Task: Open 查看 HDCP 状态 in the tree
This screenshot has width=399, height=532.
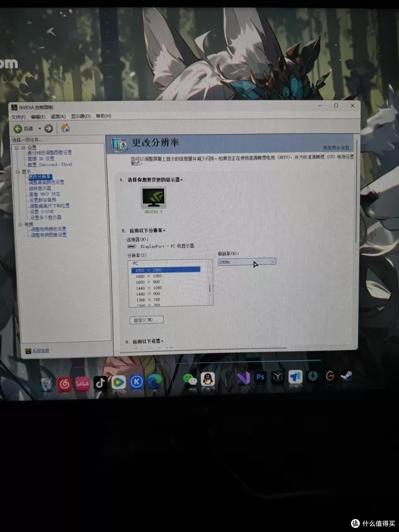Action: click(45, 194)
